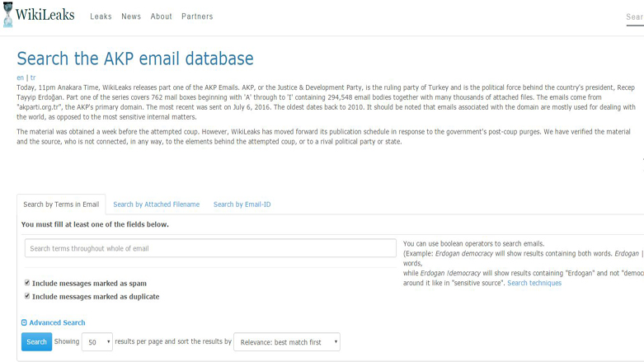Viewport: 644px width, 362px height.
Task: Open the Partners menu item
Action: click(197, 16)
